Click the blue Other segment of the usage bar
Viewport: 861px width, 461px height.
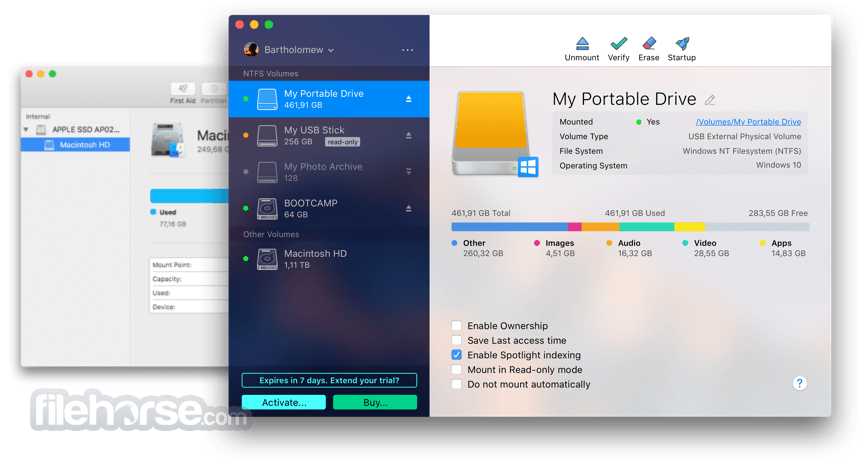click(510, 227)
